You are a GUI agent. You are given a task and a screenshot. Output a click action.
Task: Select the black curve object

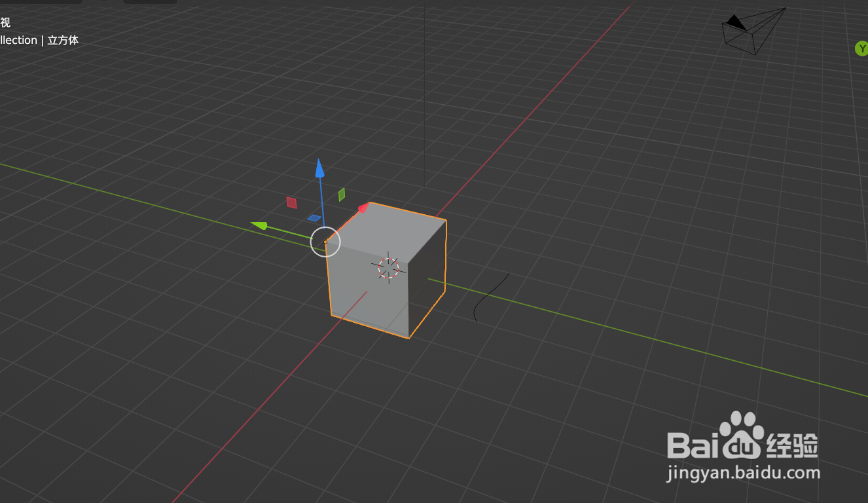pyautogui.click(x=491, y=297)
